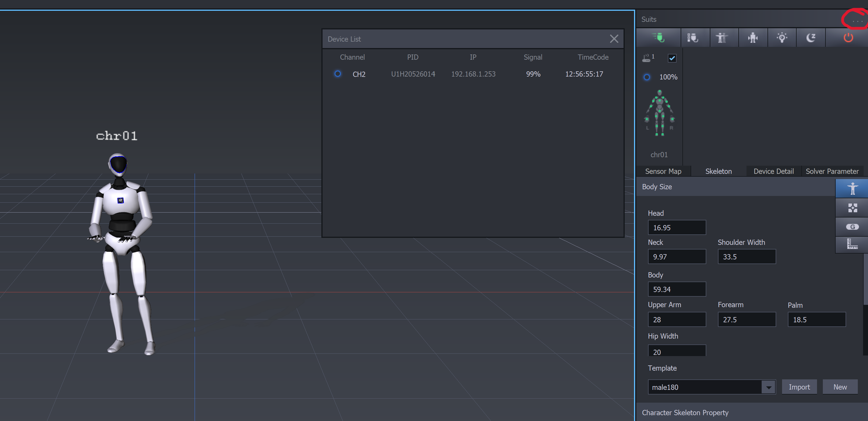Click the Import template button

[799, 387]
